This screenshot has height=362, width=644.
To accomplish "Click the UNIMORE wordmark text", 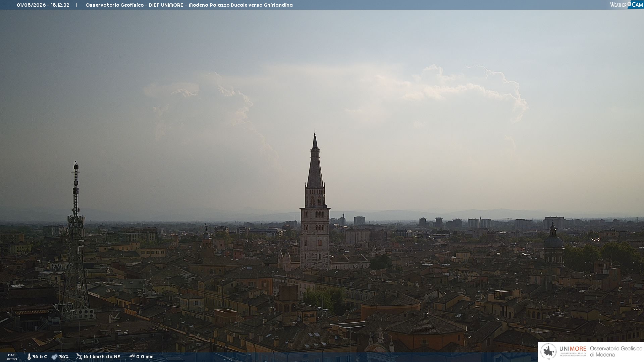I will tap(573, 349).
